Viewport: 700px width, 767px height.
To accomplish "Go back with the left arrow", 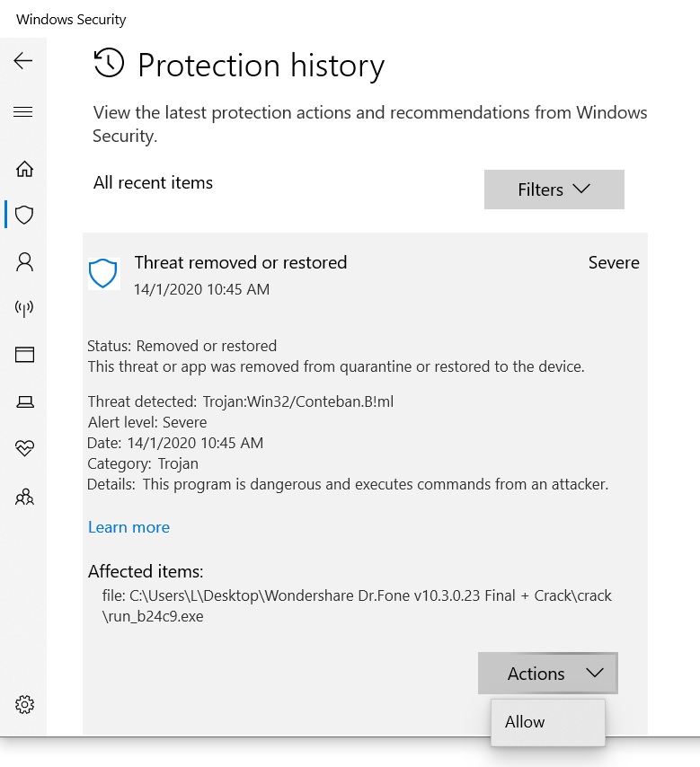I will pyautogui.click(x=23, y=61).
